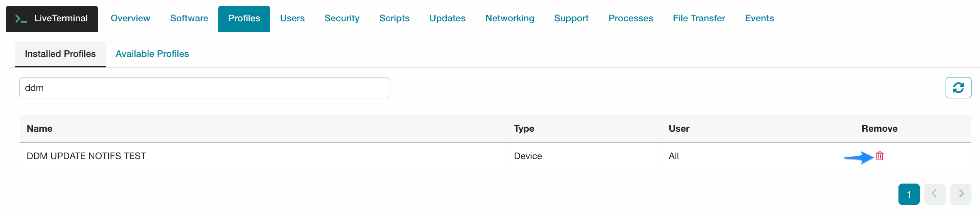Go to next page of profiles
980x213 pixels.
pos(961,194)
